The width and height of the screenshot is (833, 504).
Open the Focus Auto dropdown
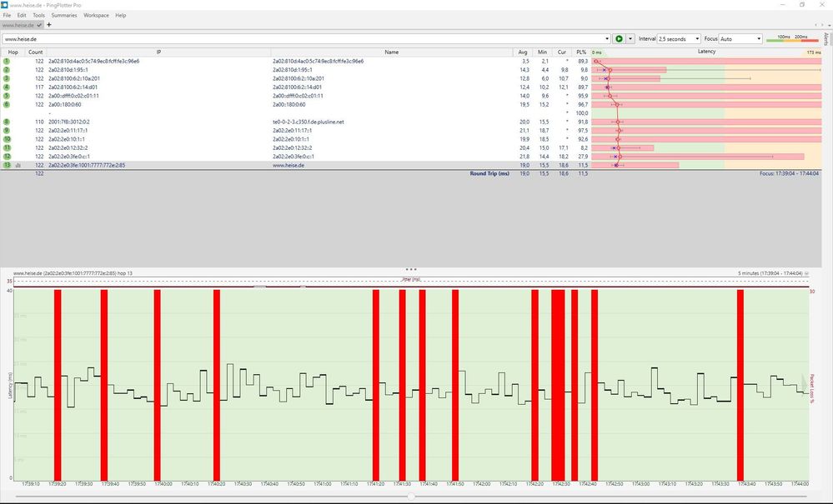740,38
